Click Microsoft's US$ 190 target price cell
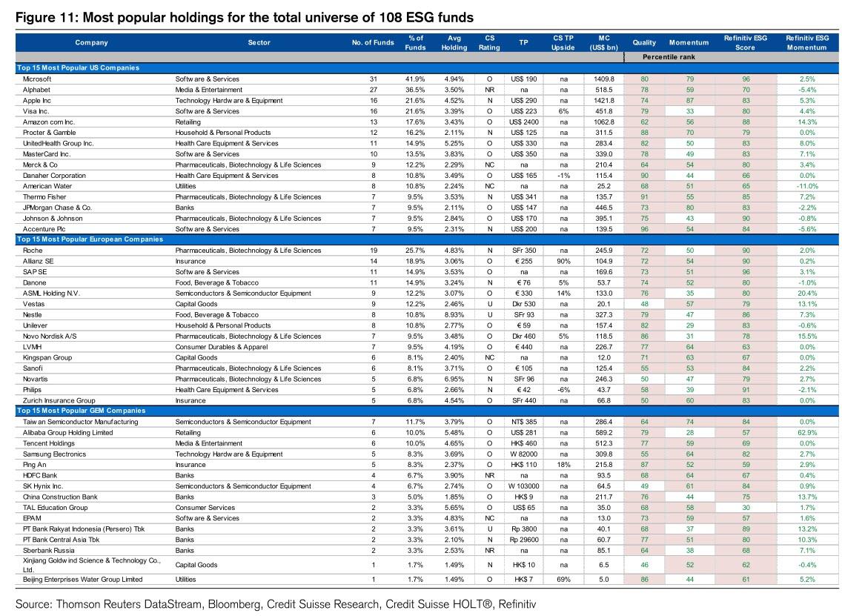 click(x=523, y=79)
